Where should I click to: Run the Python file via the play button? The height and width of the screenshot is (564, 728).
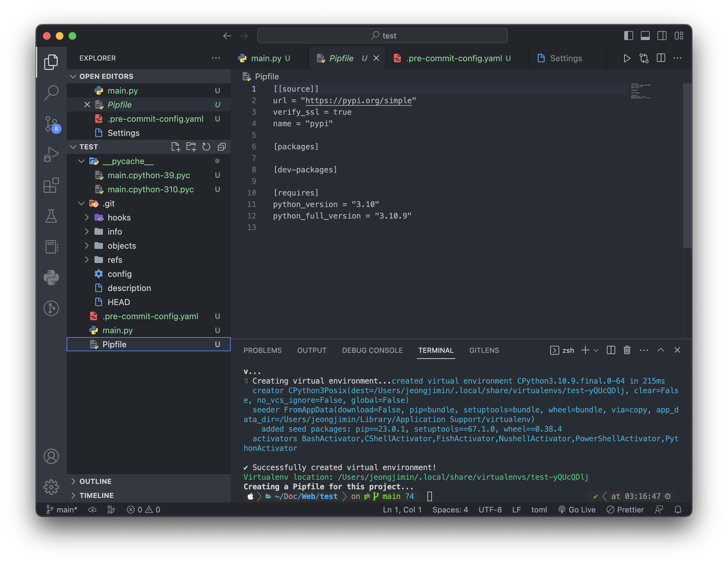tap(627, 58)
